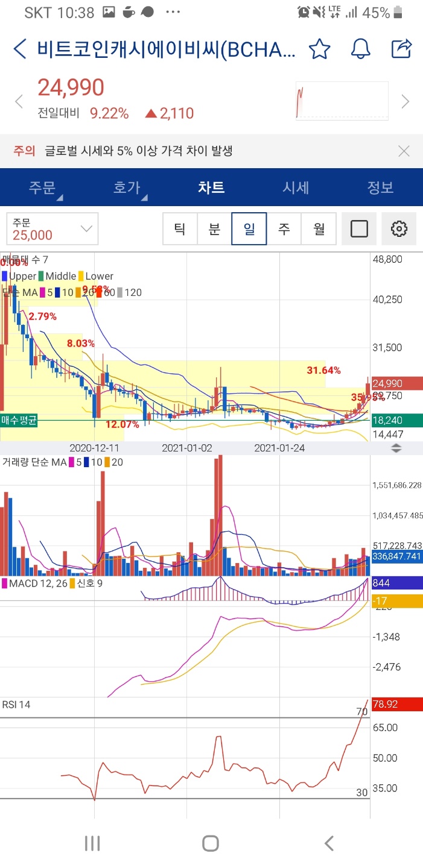Viewport: 423px width, 868px height.
Task: Tap the 2021-01-02 date axis label
Action: tap(187, 448)
